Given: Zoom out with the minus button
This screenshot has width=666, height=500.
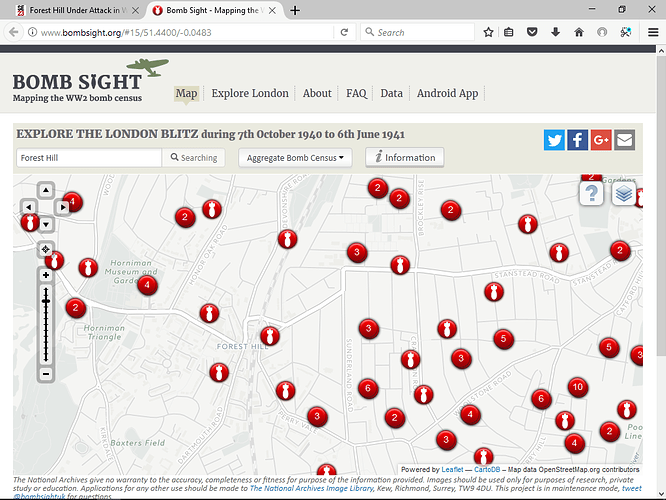Looking at the screenshot, I should point(46,374).
